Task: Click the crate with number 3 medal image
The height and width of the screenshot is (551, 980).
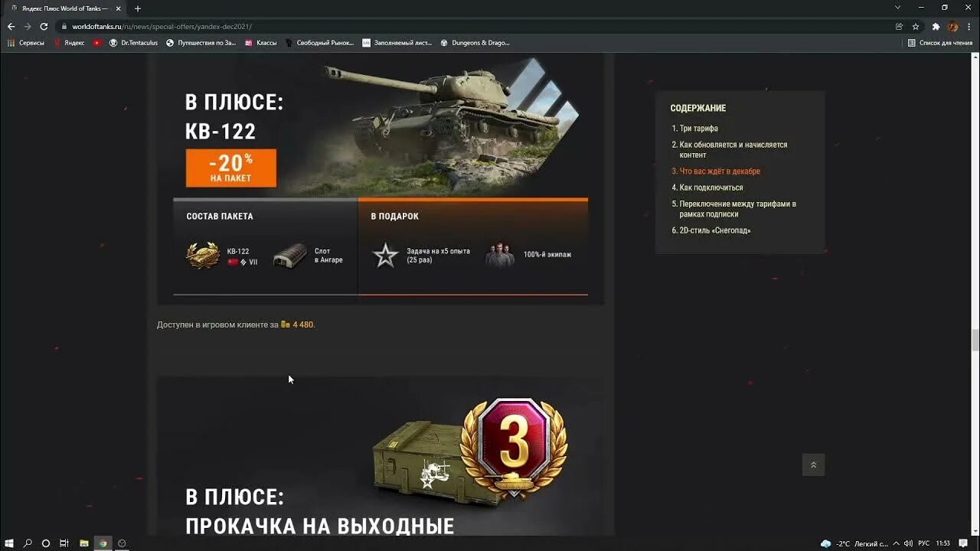Action: pos(470,452)
